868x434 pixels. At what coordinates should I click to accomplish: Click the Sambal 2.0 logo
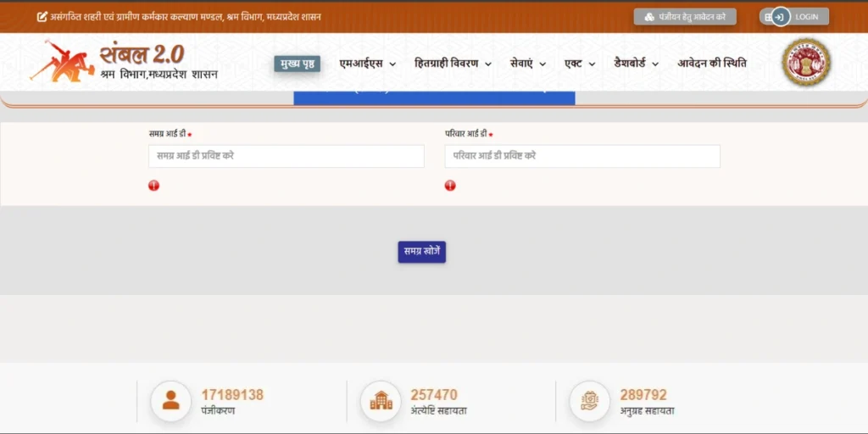click(x=123, y=62)
